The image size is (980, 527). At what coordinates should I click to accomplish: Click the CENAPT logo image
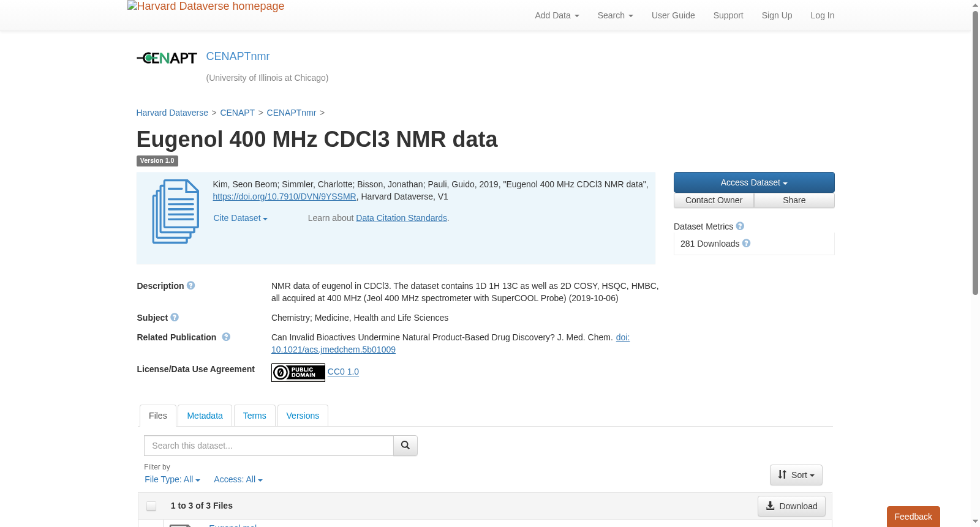[x=167, y=58]
